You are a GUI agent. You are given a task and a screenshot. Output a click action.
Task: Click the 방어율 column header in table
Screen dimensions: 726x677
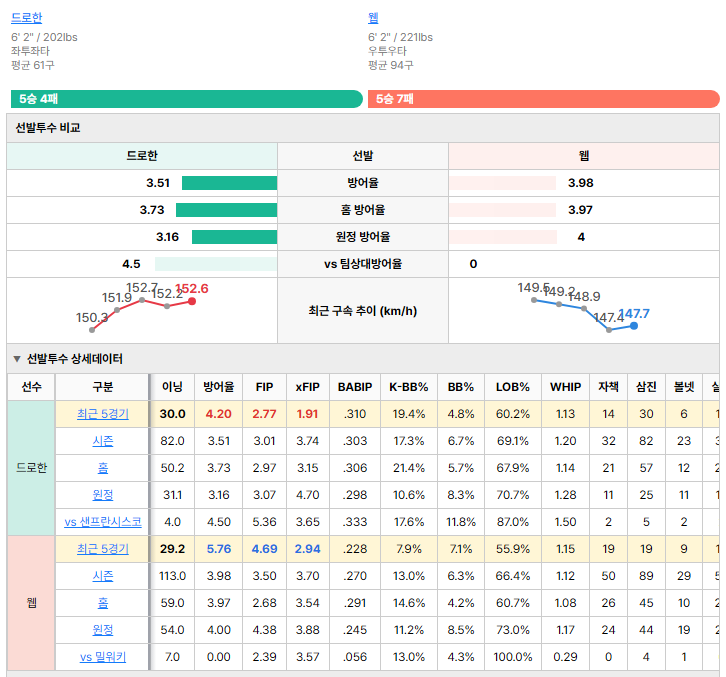[219, 387]
